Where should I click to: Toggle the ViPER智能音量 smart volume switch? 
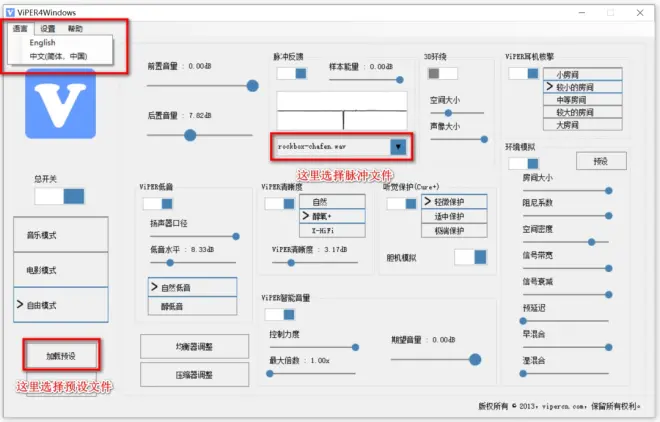(279, 314)
